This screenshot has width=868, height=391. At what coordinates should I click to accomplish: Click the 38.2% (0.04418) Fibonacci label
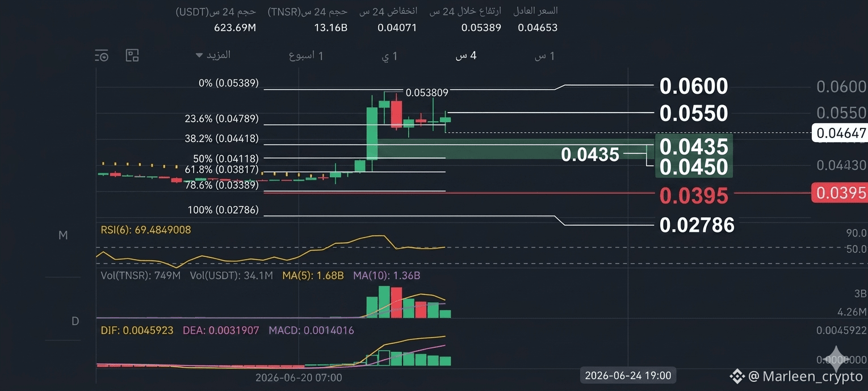222,138
